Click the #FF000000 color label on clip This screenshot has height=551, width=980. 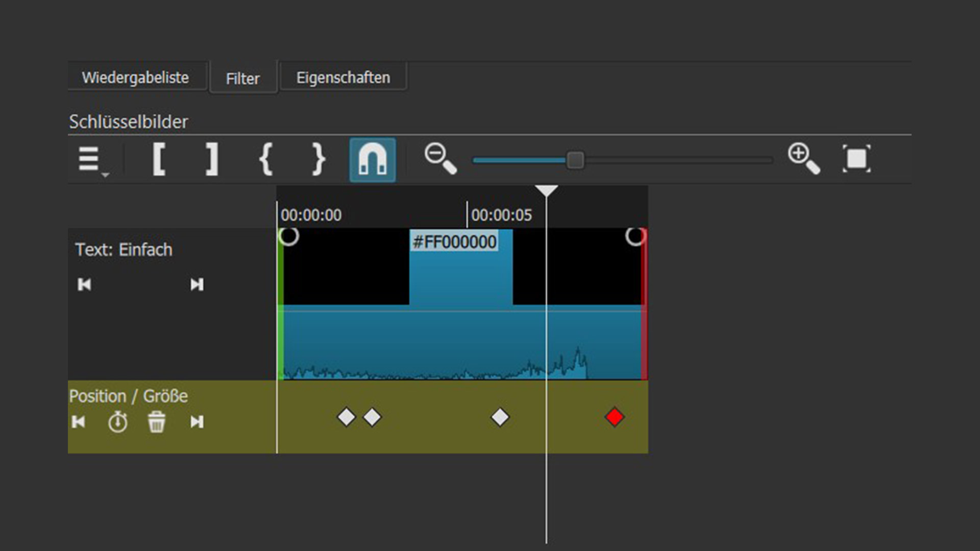(x=454, y=242)
